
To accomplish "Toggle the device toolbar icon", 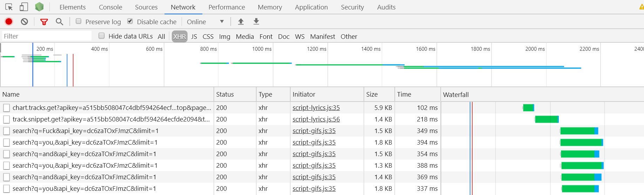I will tap(24, 7).
